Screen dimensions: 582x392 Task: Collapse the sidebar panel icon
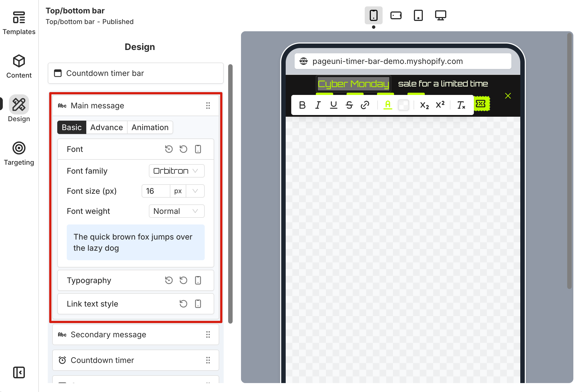click(x=19, y=372)
